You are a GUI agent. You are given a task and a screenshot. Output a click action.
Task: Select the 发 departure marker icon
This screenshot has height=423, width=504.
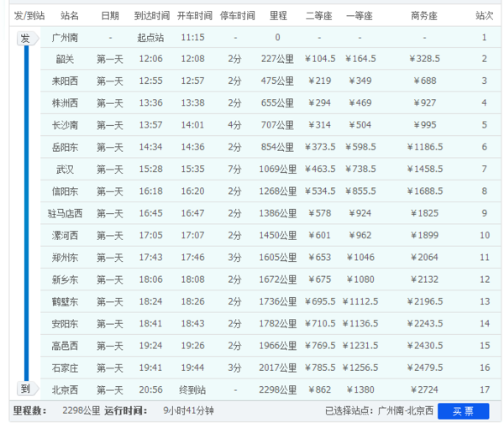click(28, 39)
